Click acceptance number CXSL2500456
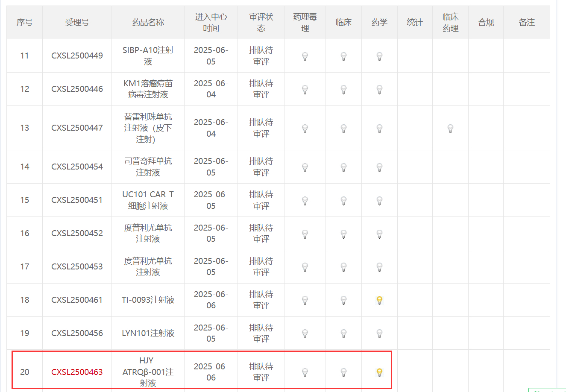This screenshot has width=566, height=392. (77, 333)
